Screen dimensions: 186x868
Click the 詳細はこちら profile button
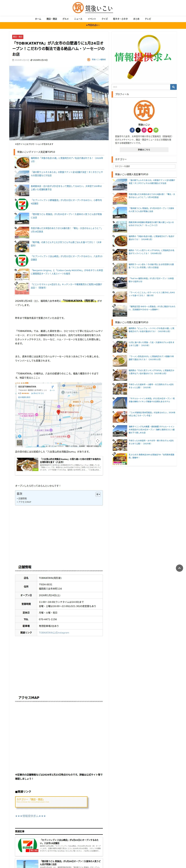tap(144, 150)
